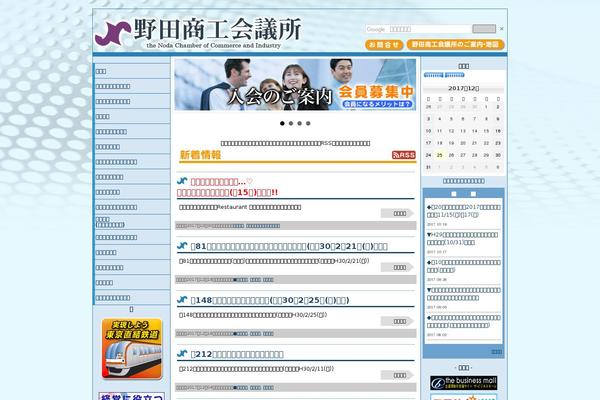
Task: Open the article title starting with 148
Action: click(270, 300)
